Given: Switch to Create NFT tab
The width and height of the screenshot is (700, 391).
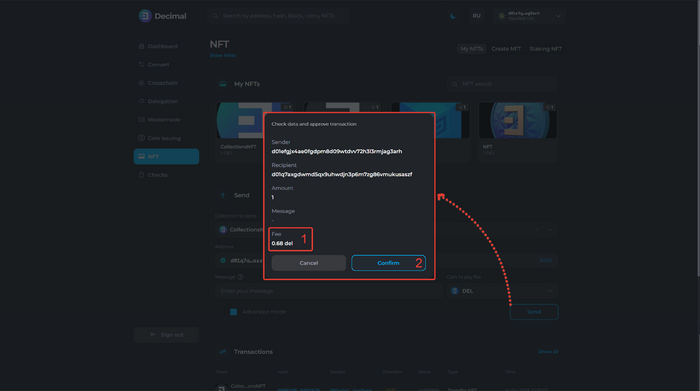Looking at the screenshot, I should pos(506,49).
